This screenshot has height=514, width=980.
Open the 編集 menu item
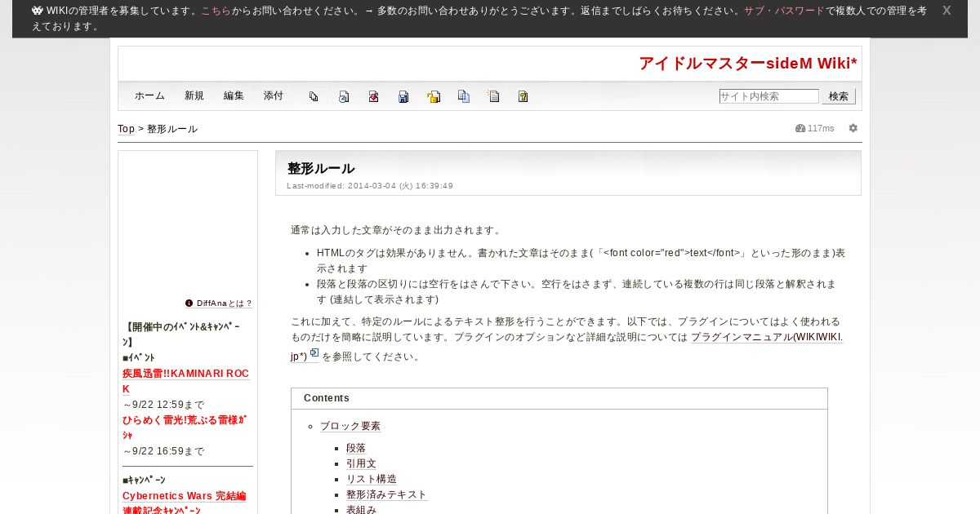(x=234, y=95)
